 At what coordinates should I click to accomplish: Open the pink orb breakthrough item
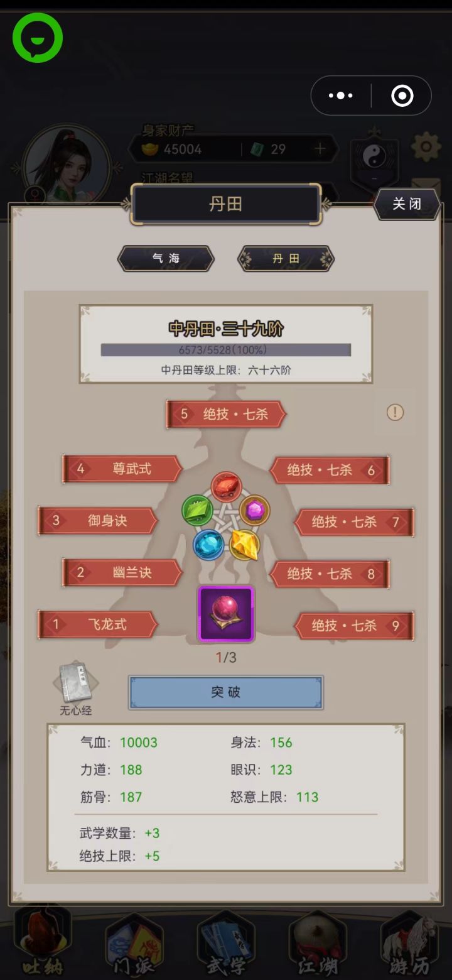point(226,614)
